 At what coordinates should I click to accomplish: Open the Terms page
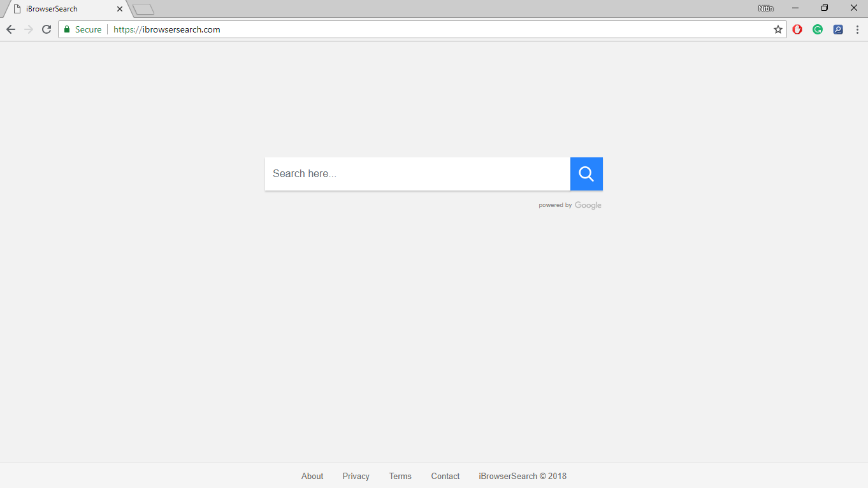[x=400, y=476]
